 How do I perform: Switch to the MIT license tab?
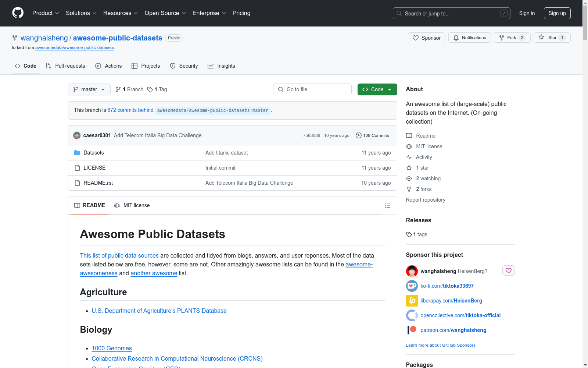click(x=132, y=205)
